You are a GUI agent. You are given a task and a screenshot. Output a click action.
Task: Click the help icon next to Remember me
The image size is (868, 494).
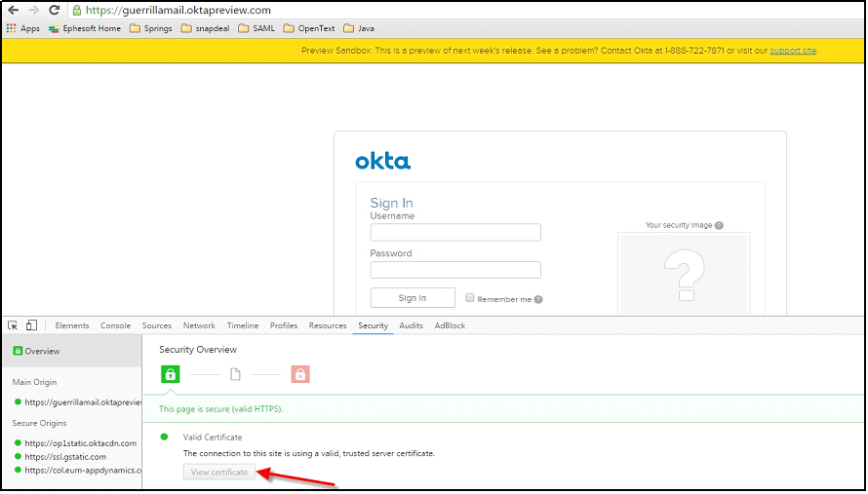[538, 299]
